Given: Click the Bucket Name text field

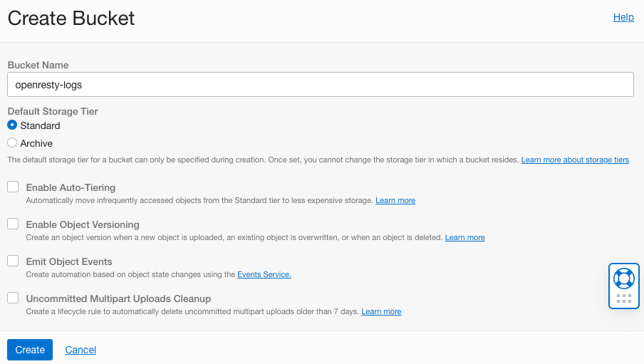Looking at the screenshot, I should (x=320, y=84).
